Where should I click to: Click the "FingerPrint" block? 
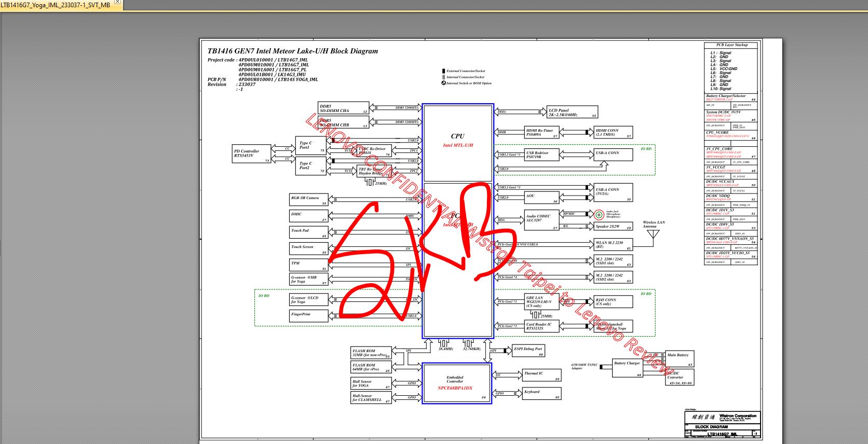(x=309, y=316)
